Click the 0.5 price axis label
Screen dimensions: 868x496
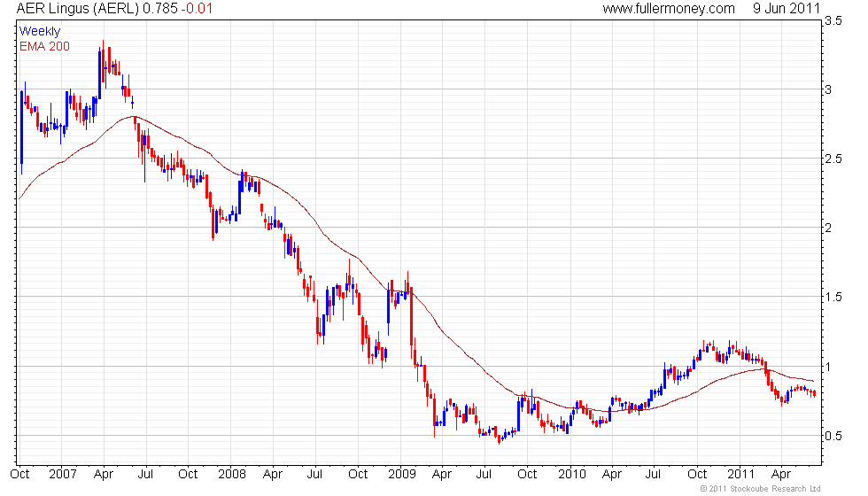click(x=833, y=436)
